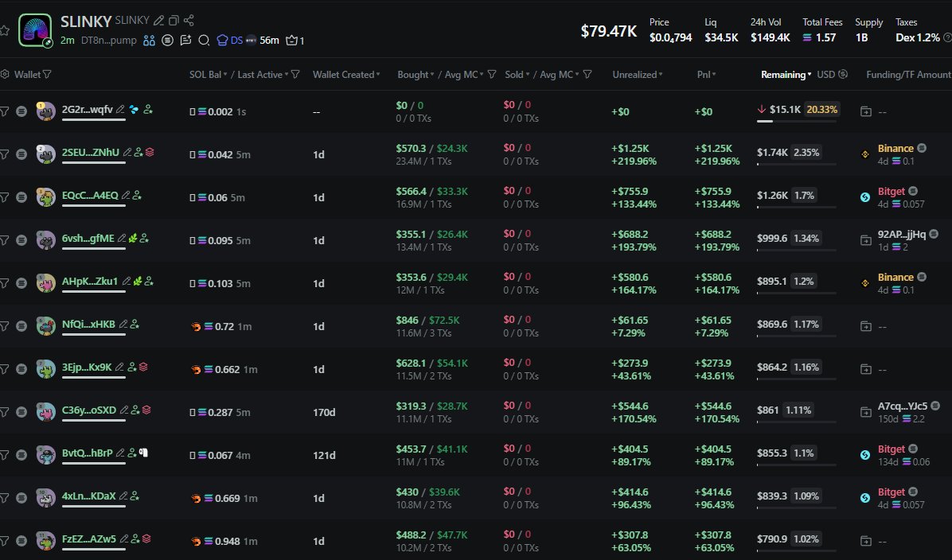
Task: Open the holders people icon beside DT8n...pump
Action: pyautogui.click(x=149, y=40)
